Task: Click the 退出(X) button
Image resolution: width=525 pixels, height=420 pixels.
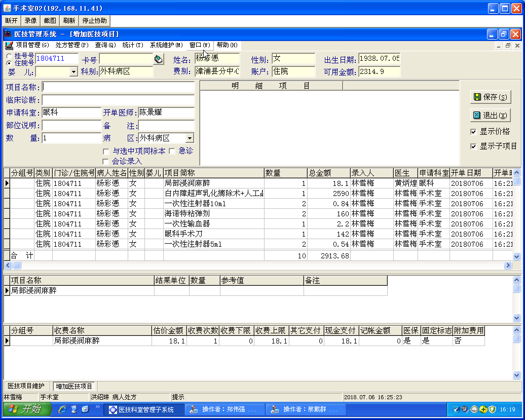Action: click(491, 116)
